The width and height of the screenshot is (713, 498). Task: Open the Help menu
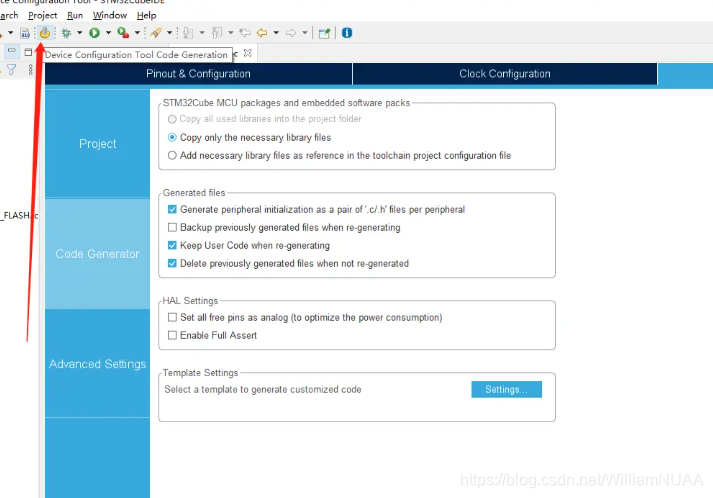[x=146, y=15]
